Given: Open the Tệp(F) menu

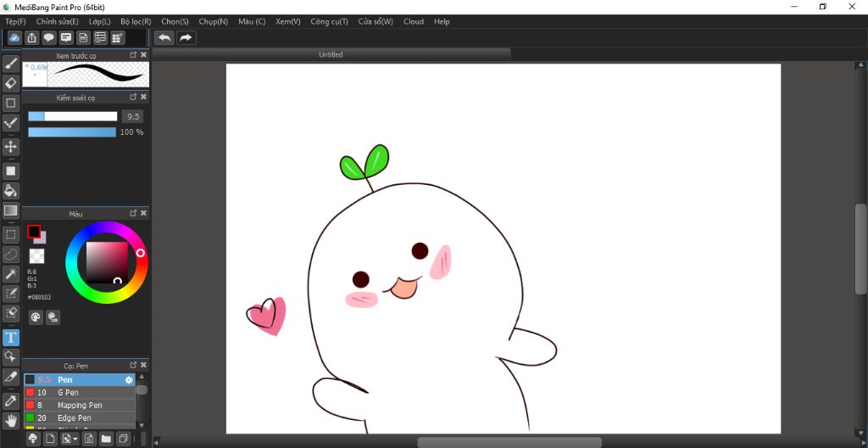Looking at the screenshot, I should 15,21.
